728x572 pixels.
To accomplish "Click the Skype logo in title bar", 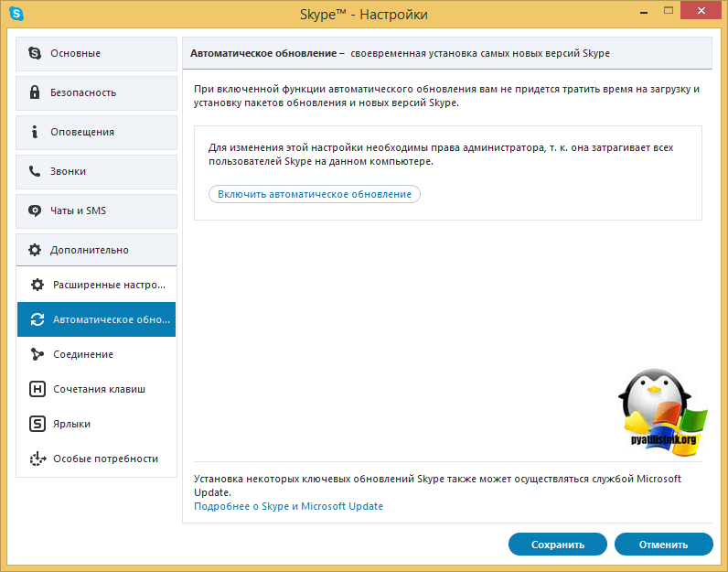I will click(x=16, y=14).
